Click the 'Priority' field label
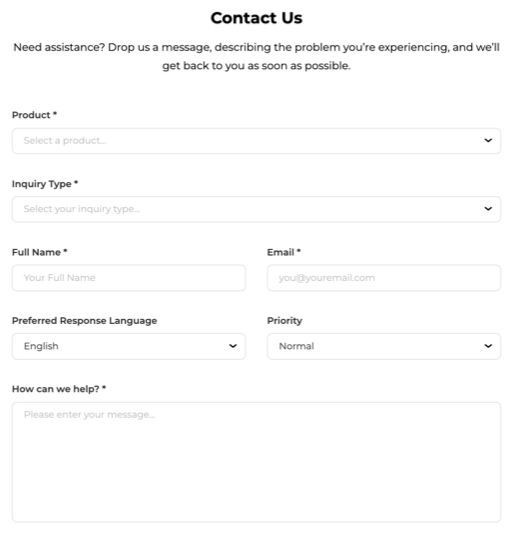Image resolution: width=521 pixels, height=535 pixels. [x=285, y=321]
